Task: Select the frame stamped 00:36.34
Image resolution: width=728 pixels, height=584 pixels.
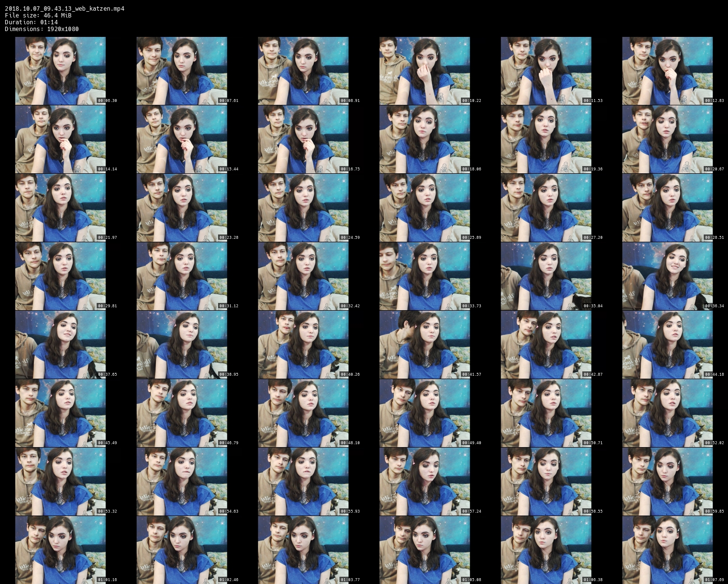Action: 667,276
